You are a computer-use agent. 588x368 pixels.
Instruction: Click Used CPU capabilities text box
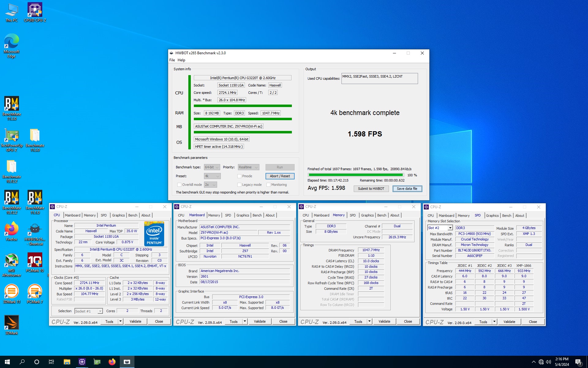click(x=379, y=79)
